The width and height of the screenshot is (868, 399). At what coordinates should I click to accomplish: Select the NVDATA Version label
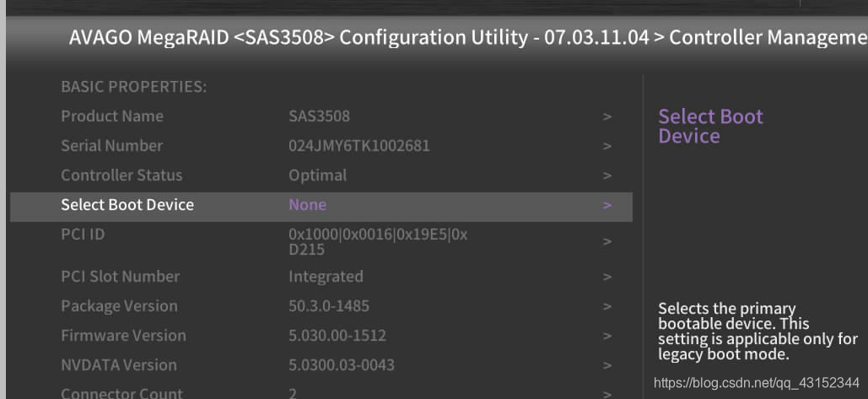tap(118, 365)
